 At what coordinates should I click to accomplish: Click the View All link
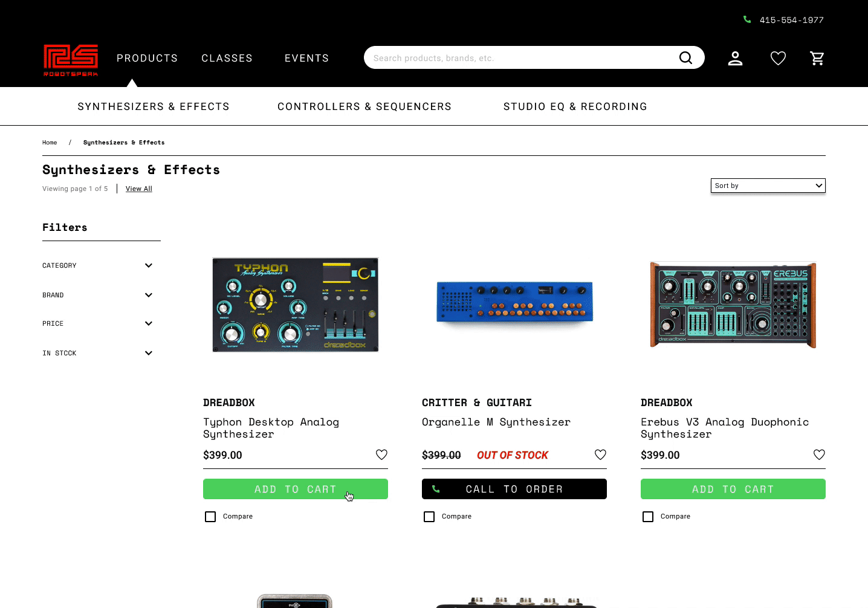[x=139, y=189]
